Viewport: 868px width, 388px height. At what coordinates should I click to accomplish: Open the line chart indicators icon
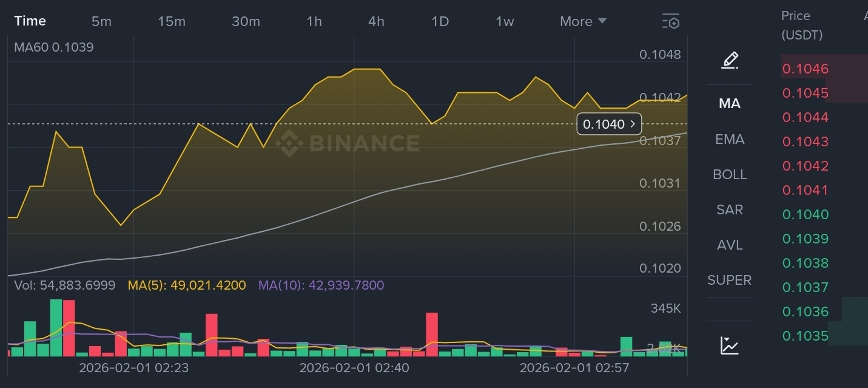pos(729,345)
